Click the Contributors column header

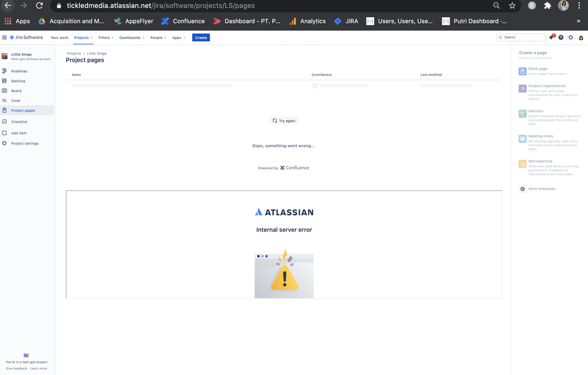click(321, 75)
